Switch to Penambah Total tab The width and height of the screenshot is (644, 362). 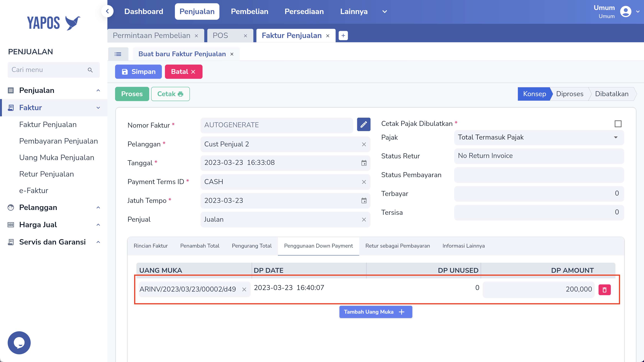tap(199, 246)
